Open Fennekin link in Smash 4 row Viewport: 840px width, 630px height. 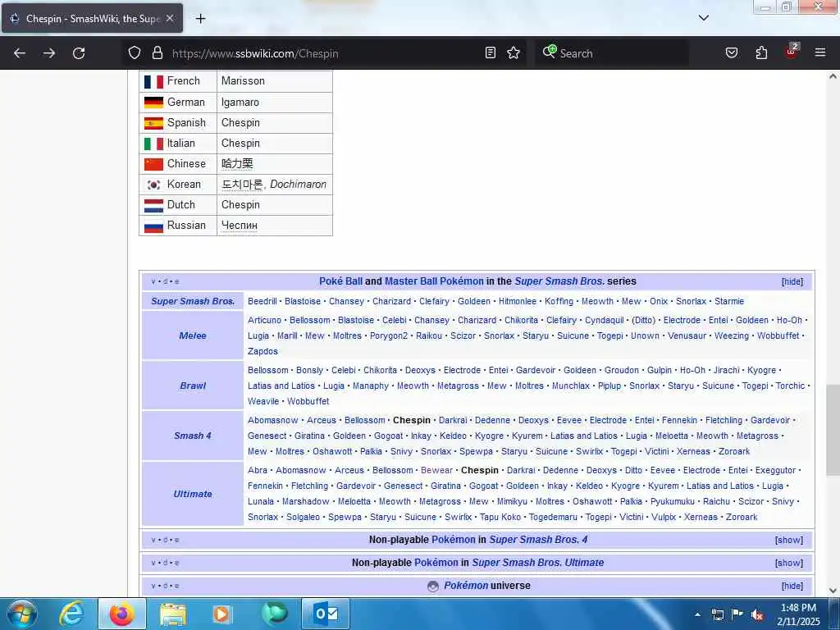click(x=679, y=420)
